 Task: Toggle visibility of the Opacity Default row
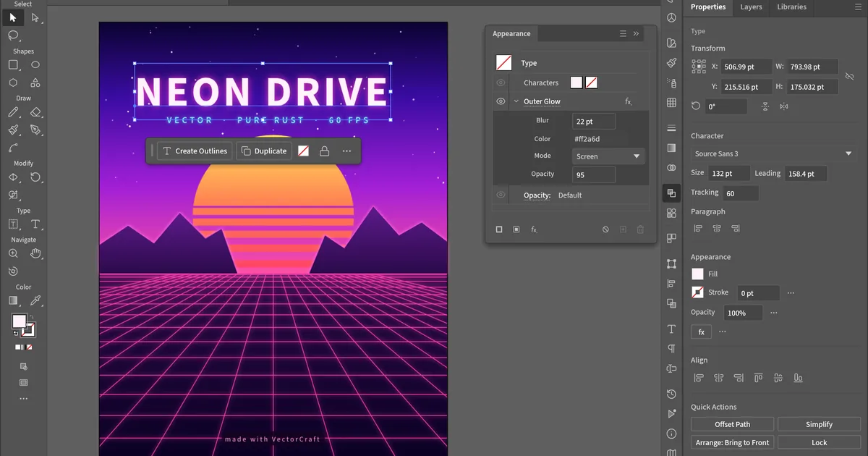501,195
